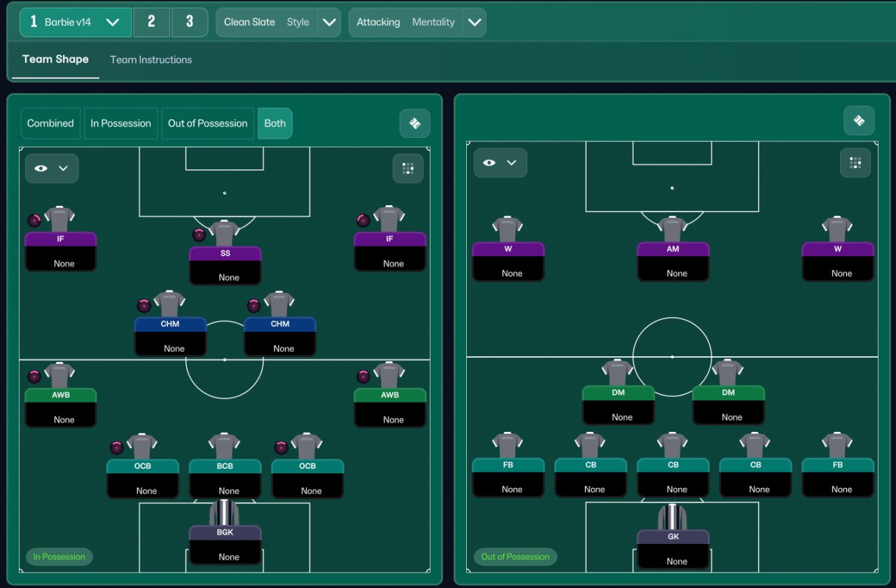Select the left-flank IF role card

click(x=61, y=251)
